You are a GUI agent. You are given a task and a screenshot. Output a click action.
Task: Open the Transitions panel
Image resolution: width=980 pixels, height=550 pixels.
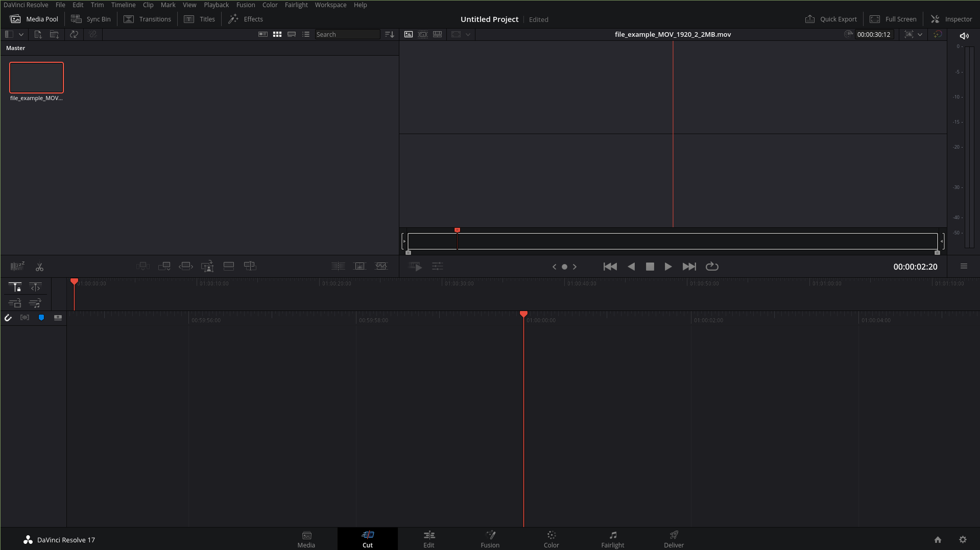click(148, 19)
